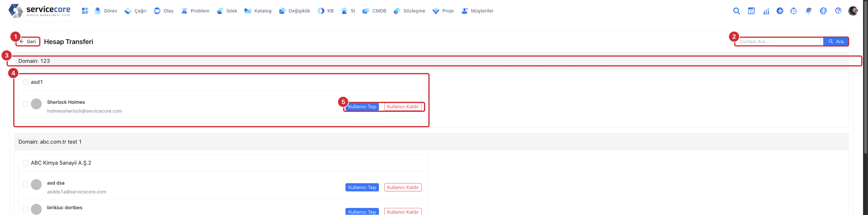Click Kullanıcı Kaldır for Sherlock Holmes
Viewport: 868px width, 215px height.
[403, 107]
